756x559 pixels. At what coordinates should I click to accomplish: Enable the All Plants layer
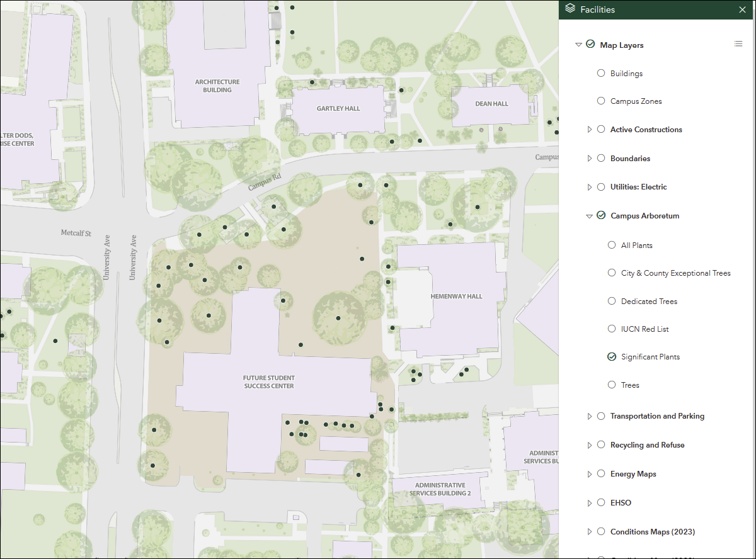pos(611,245)
